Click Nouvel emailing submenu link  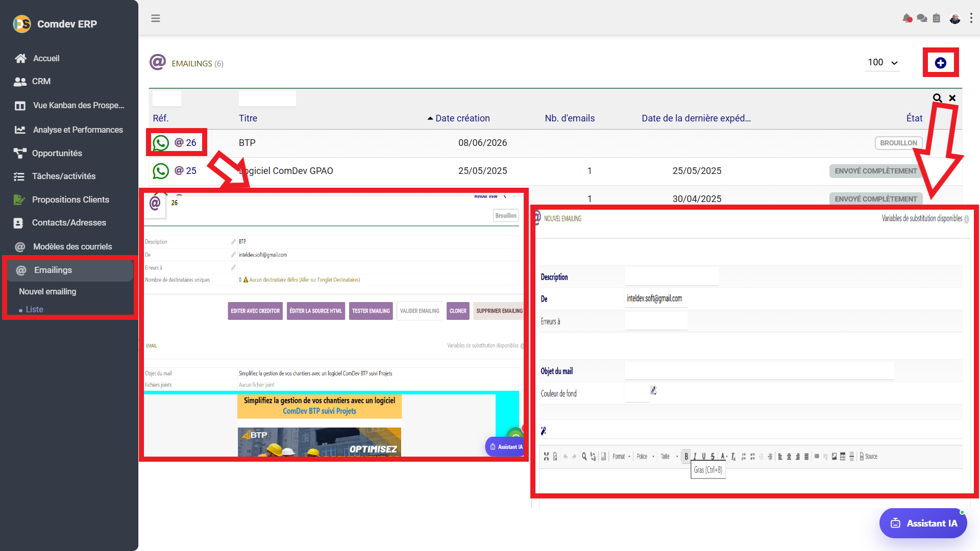(x=47, y=291)
